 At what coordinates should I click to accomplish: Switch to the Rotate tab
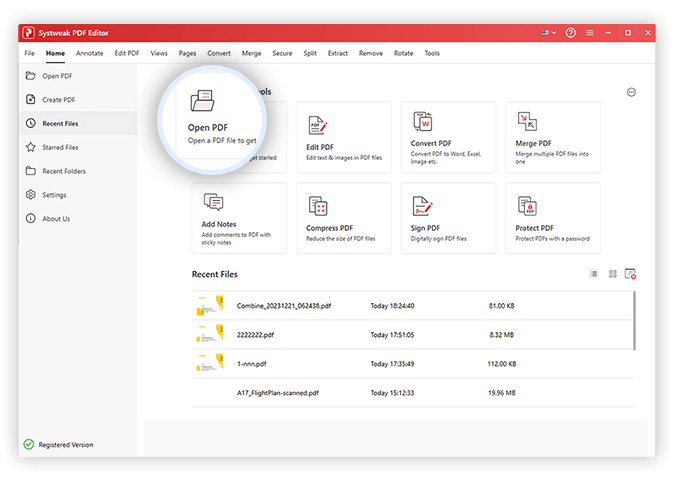pos(403,53)
